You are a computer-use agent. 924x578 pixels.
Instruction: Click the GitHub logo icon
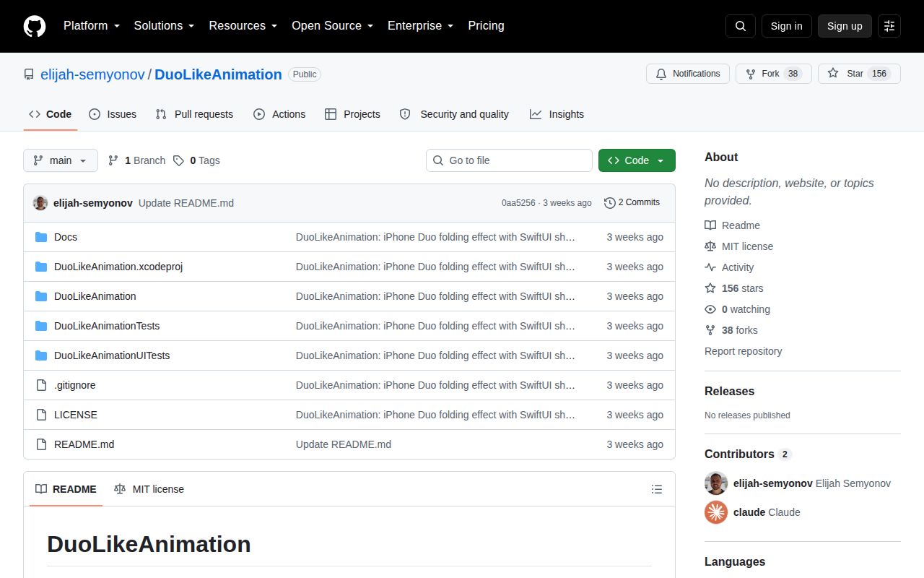coord(35,26)
